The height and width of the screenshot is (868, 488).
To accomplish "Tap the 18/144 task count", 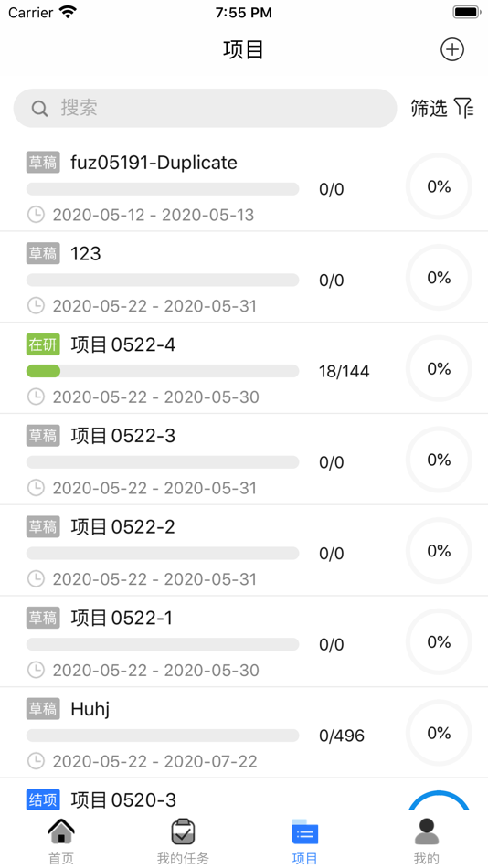I will pos(344,372).
